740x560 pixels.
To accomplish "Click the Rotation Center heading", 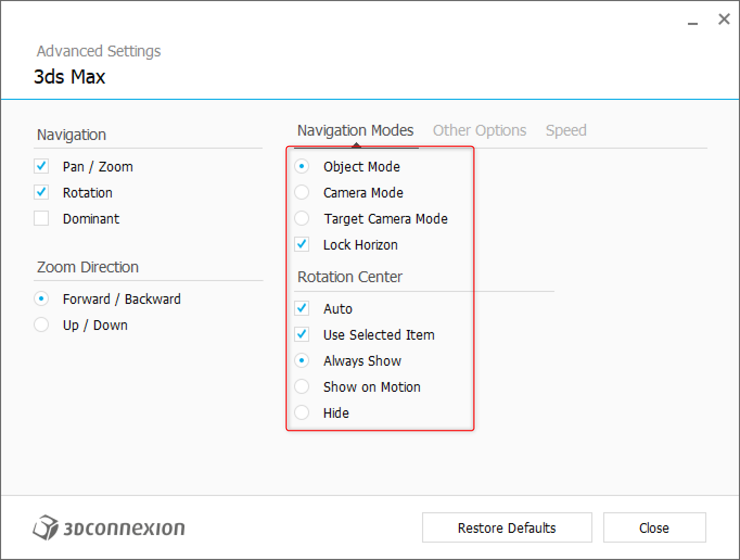I will [x=350, y=277].
